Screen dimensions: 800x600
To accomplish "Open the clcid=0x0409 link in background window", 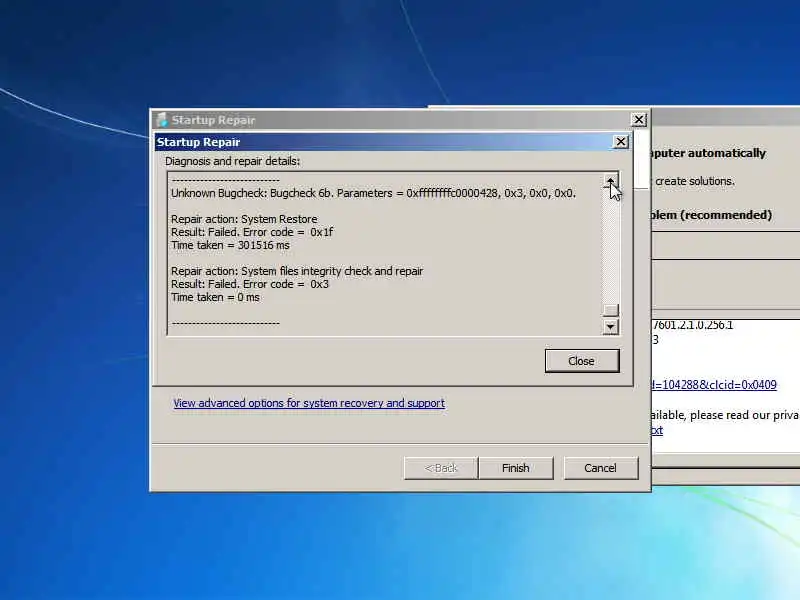I will point(714,385).
